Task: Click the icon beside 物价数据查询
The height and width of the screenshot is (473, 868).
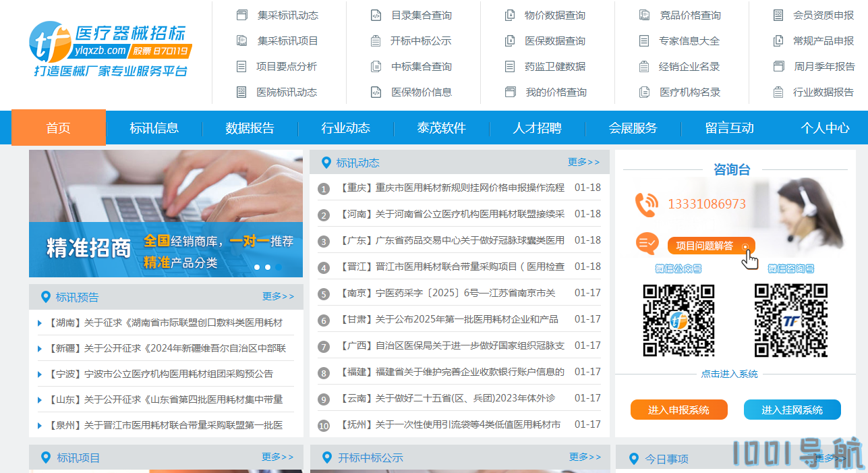Action: point(511,15)
